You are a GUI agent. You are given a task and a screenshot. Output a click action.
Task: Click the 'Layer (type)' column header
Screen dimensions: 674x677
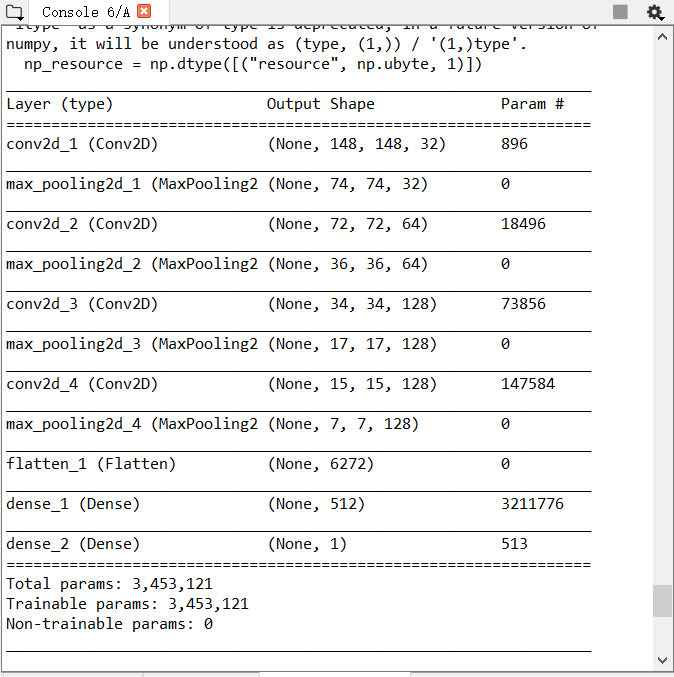click(x=60, y=104)
